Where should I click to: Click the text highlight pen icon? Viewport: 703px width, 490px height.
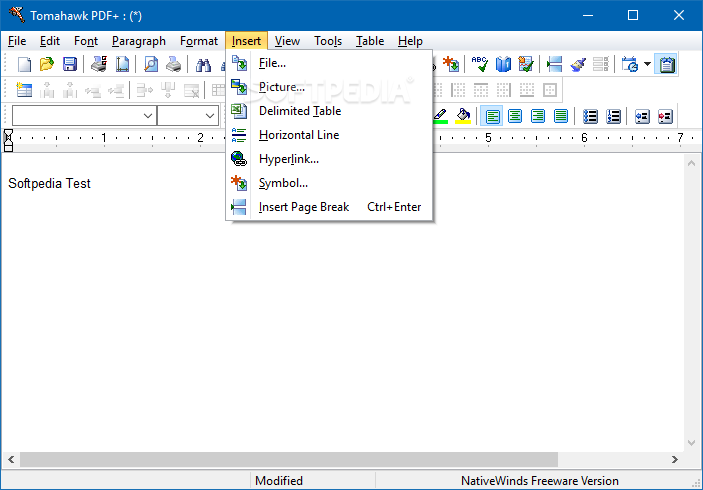tap(440, 116)
